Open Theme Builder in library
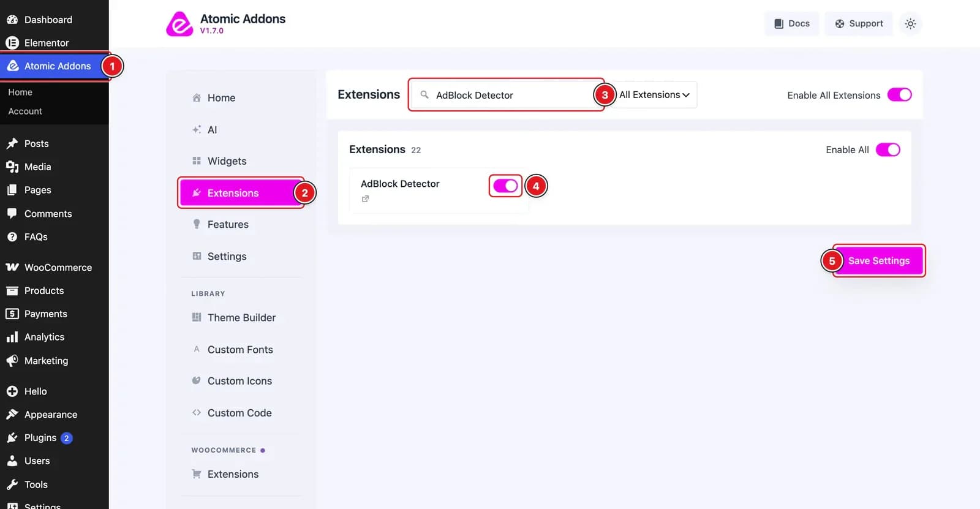Screen dimensions: 980x509 pos(241,317)
